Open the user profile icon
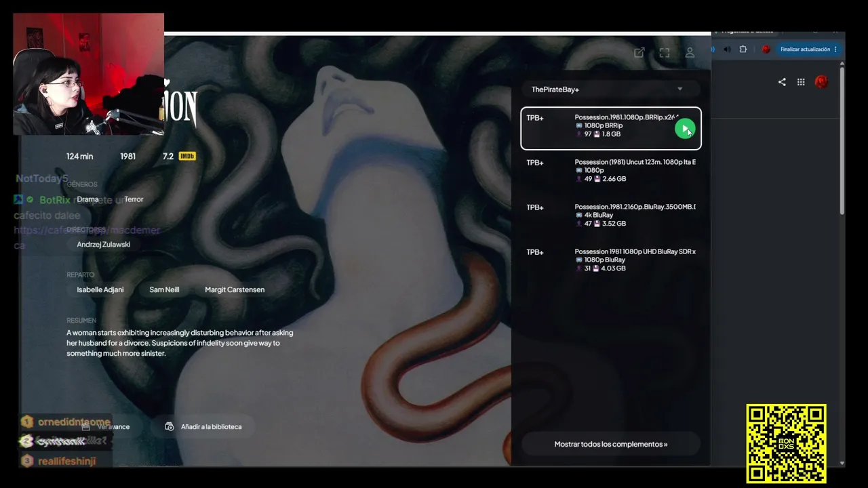868x488 pixels. pyautogui.click(x=690, y=53)
